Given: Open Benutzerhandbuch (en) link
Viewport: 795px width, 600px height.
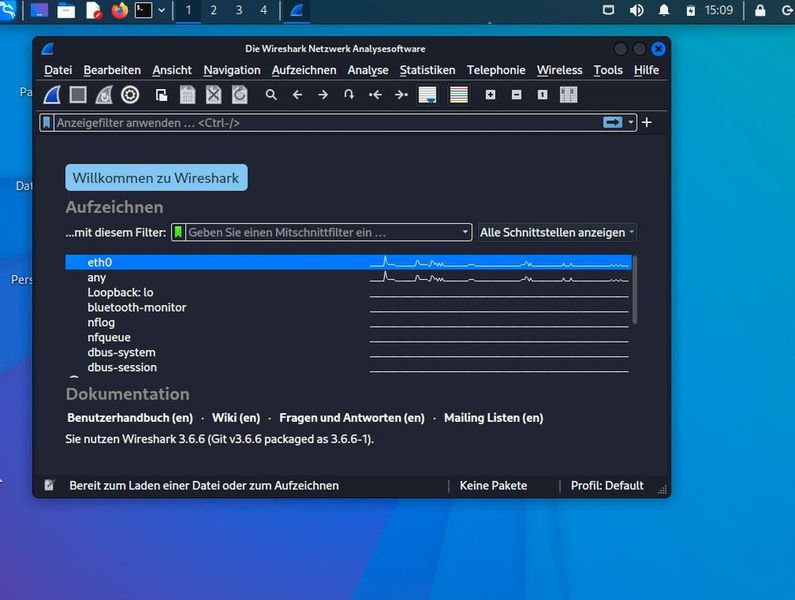Looking at the screenshot, I should pos(130,418).
